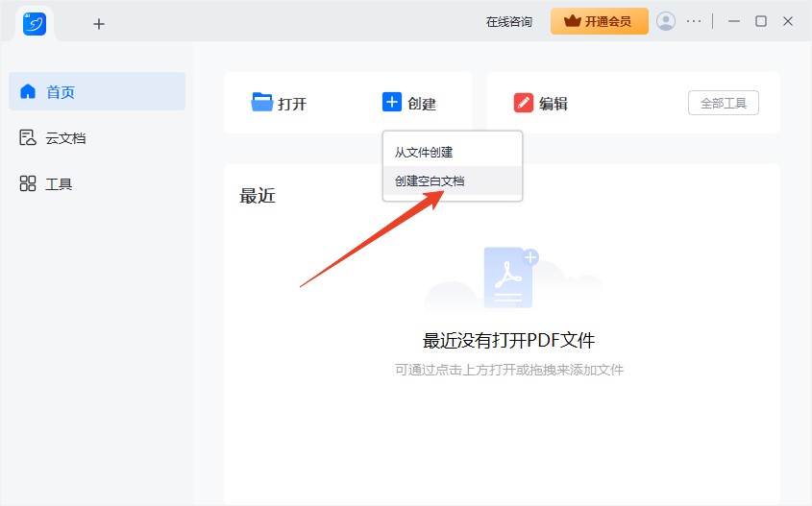The height and width of the screenshot is (506, 812).
Task: Click the 在线咨询 online support link
Action: (x=508, y=22)
